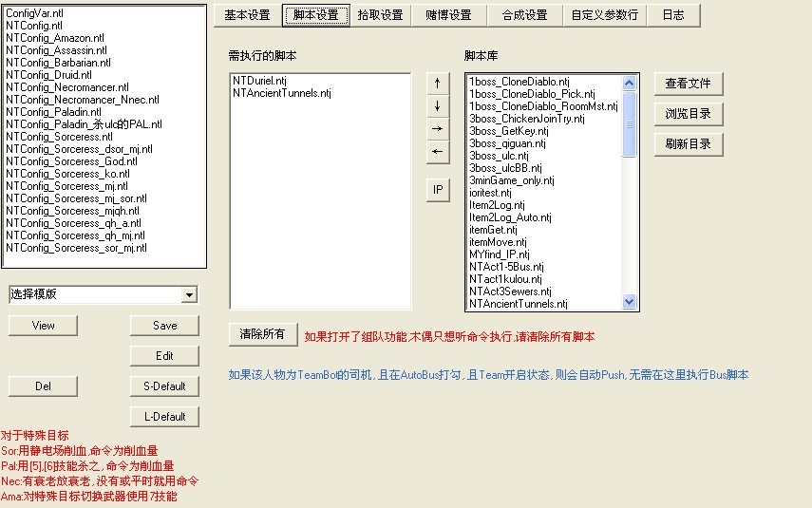Click the Del button
The width and height of the screenshot is (812, 508).
pyautogui.click(x=43, y=386)
